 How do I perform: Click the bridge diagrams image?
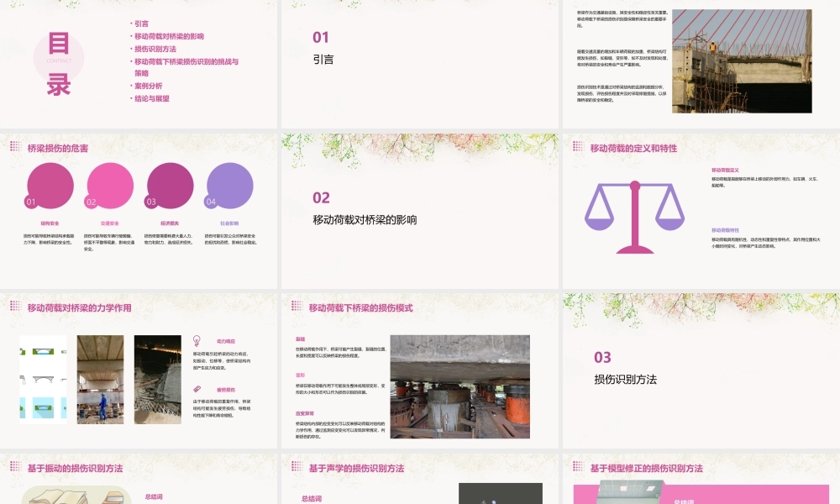(x=44, y=380)
